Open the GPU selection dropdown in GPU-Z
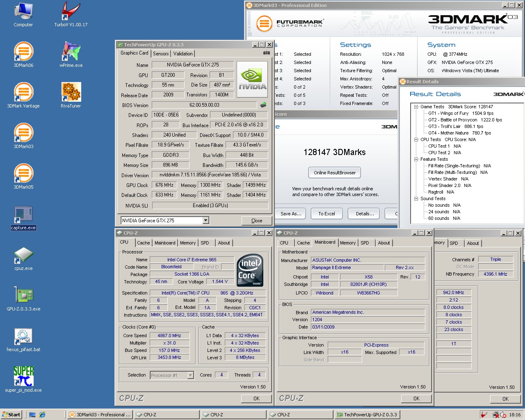Screen dimensions: 525x420 pos(206,221)
